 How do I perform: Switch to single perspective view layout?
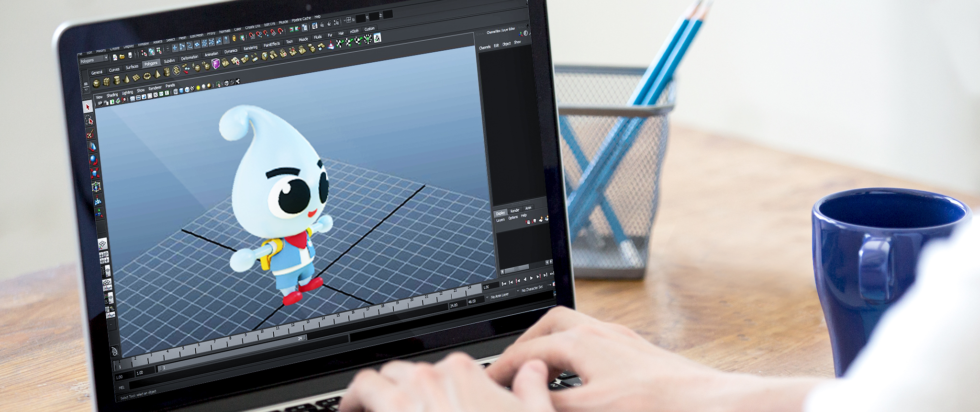[102, 244]
